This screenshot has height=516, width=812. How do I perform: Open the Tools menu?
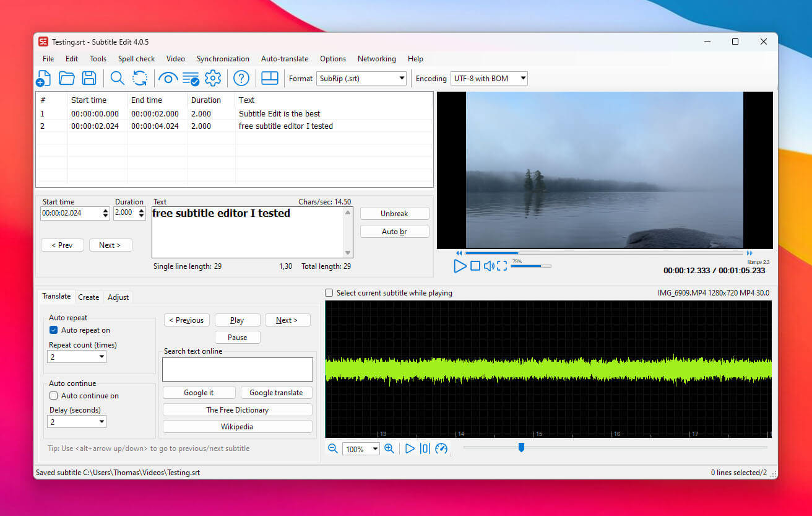point(98,59)
